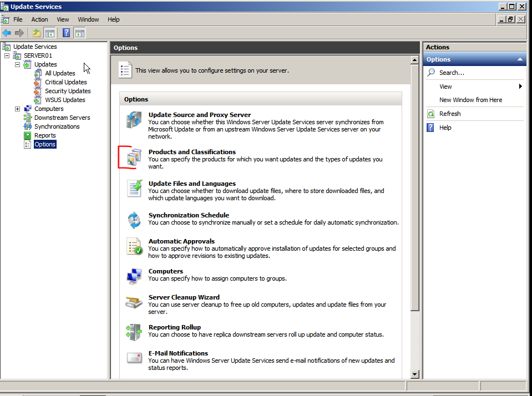Collapse the Updates tree node
Viewport: 532px width, 396px height.
pyautogui.click(x=17, y=64)
